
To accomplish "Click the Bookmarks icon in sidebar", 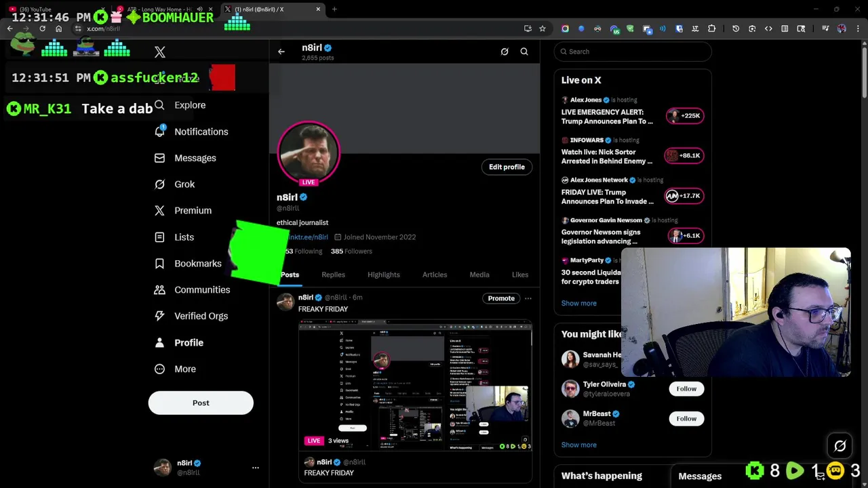I will [x=159, y=264].
